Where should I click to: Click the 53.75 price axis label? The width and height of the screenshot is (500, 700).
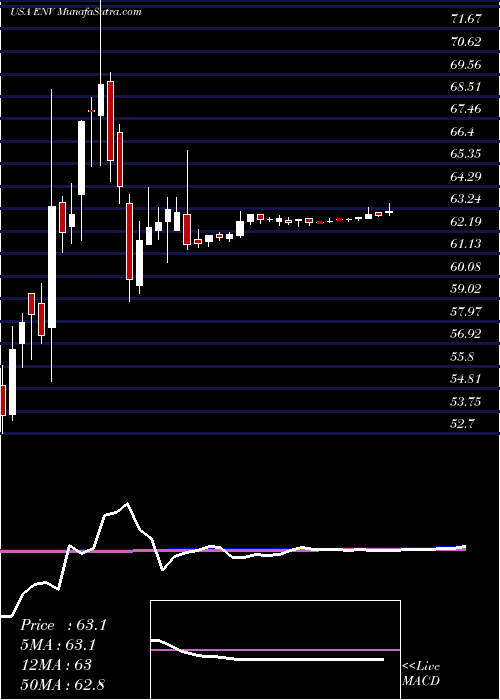coord(466,401)
